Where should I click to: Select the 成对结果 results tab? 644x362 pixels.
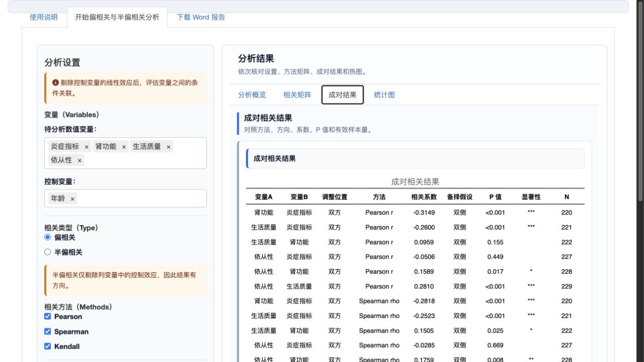click(343, 95)
